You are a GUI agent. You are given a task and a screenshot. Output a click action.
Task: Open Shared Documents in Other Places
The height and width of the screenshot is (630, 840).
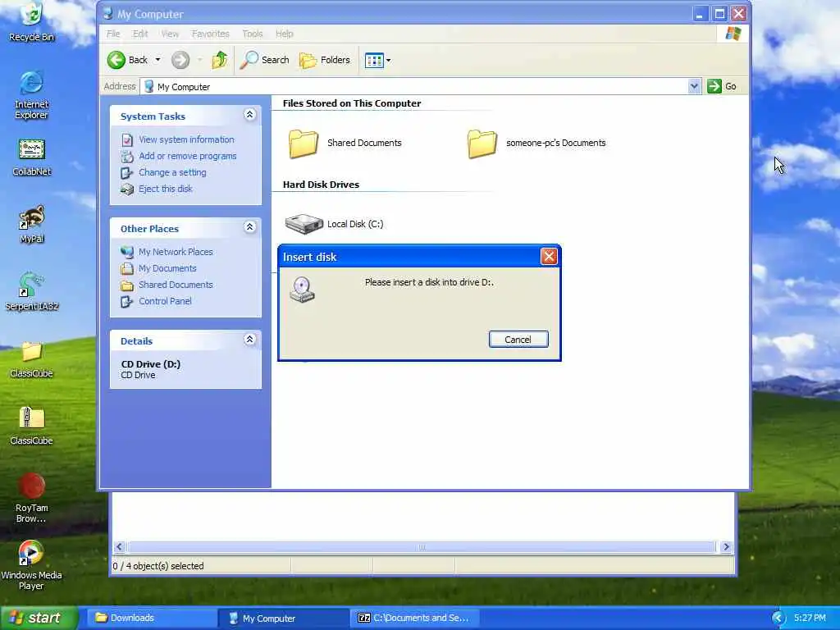point(176,285)
